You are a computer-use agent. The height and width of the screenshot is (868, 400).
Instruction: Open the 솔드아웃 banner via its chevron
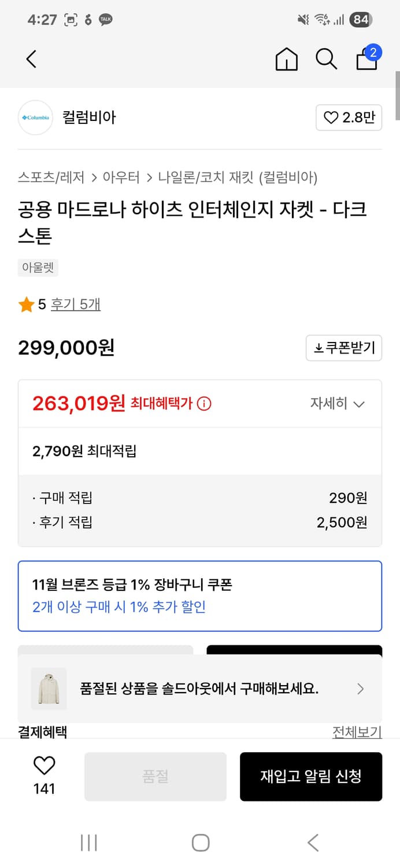tap(360, 689)
